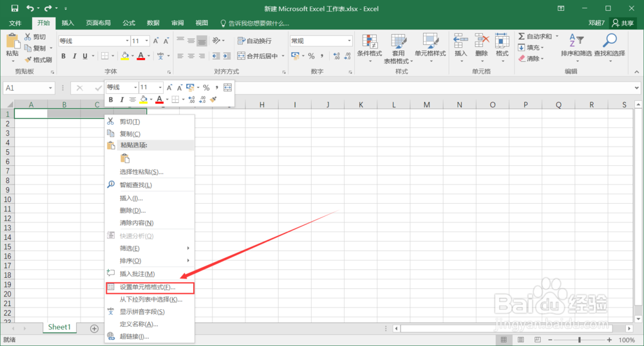Switch to the Formulas (公式) ribbon tab
The image size is (644, 346).
(x=129, y=23)
